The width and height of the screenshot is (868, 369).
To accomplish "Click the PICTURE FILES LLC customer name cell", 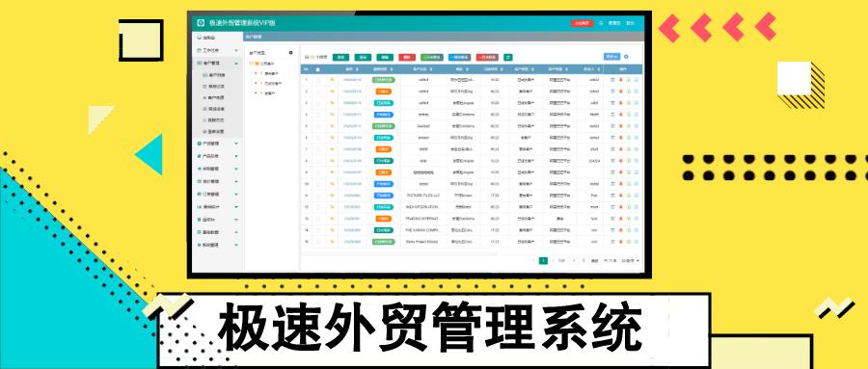I will pyautogui.click(x=422, y=196).
